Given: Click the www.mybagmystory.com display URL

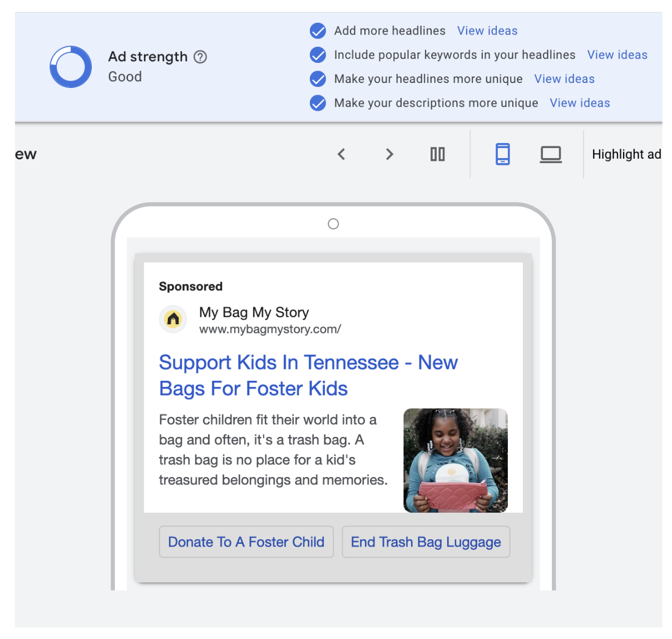Looking at the screenshot, I should coord(270,329).
